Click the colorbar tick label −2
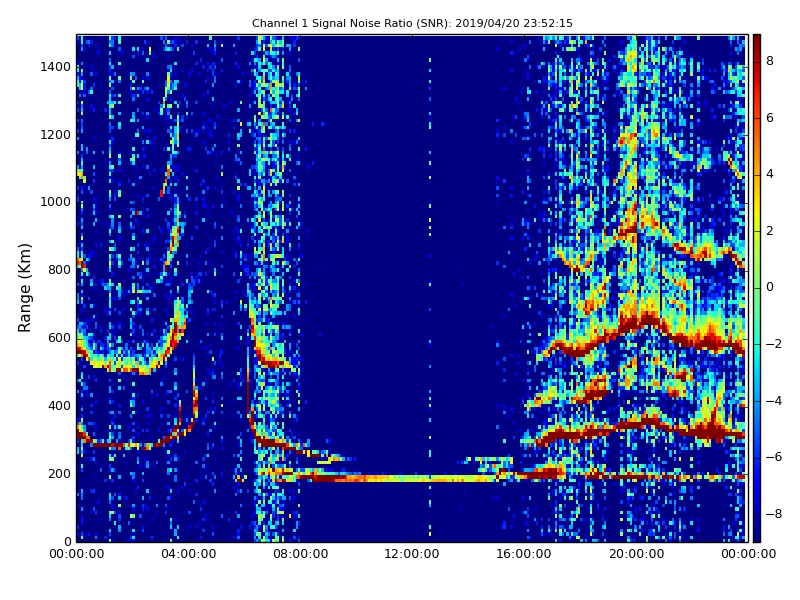Viewport: 800px width, 600px height. tap(774, 344)
